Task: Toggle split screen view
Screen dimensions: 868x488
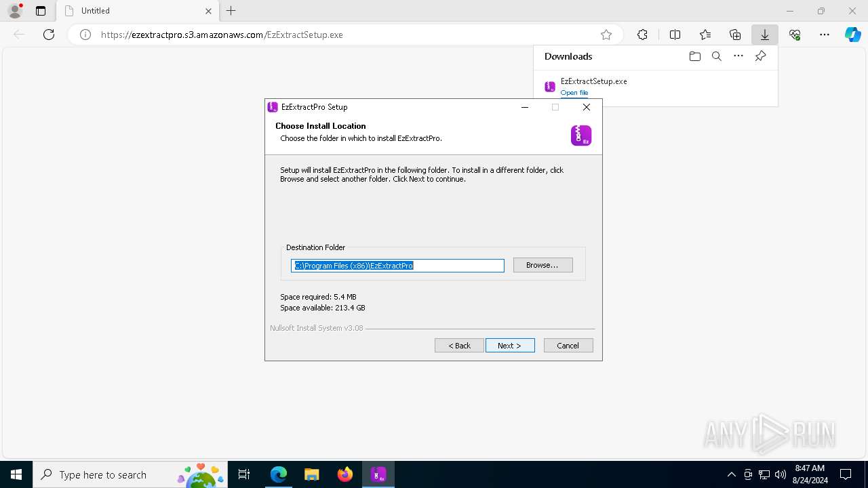Action: click(675, 35)
